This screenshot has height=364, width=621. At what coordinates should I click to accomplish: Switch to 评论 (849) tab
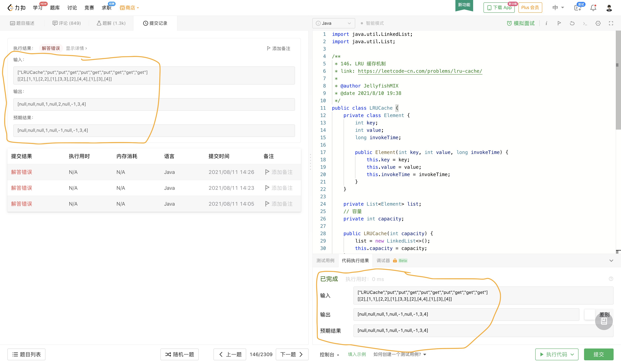point(67,23)
